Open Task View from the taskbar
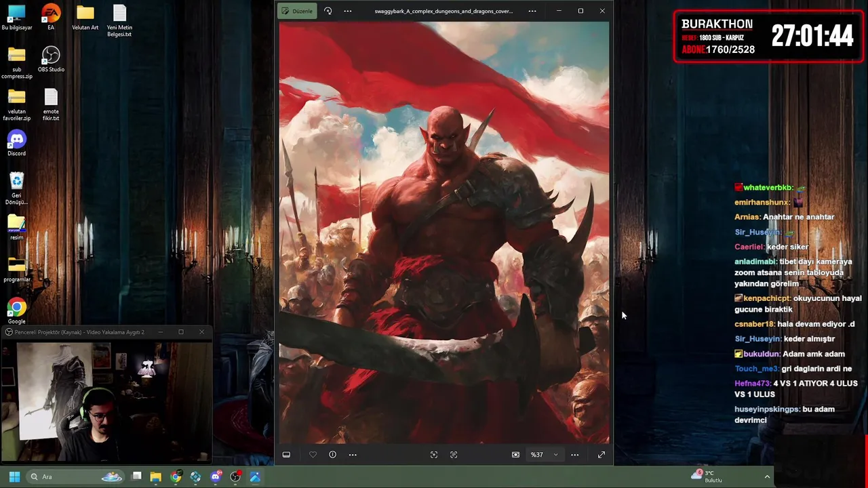The height and width of the screenshot is (488, 868). click(136, 477)
